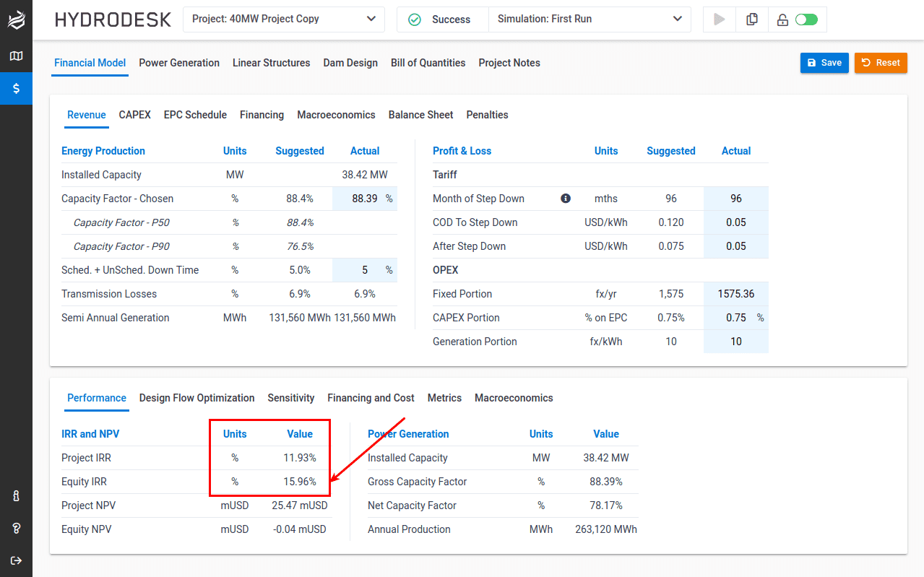This screenshot has width=924, height=577.
Task: Select the Financial Model tab
Action: tap(90, 63)
